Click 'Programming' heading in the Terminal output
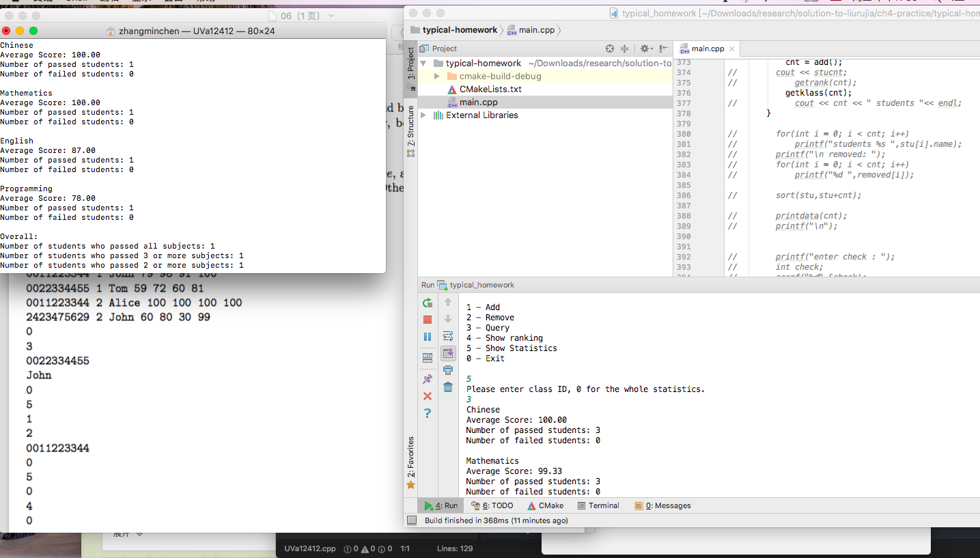This screenshot has height=558, width=980. click(26, 189)
